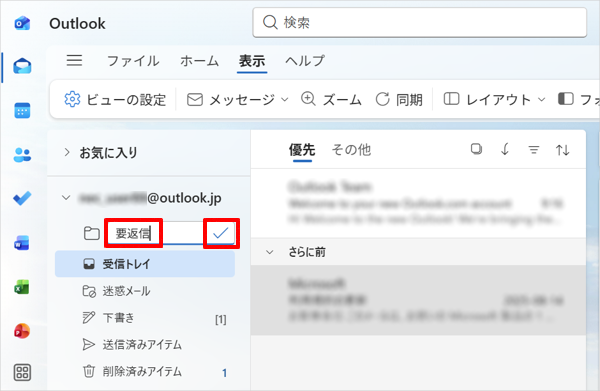The height and width of the screenshot is (391, 600).
Task: Open ビューの設定 view settings
Action: coord(115,100)
